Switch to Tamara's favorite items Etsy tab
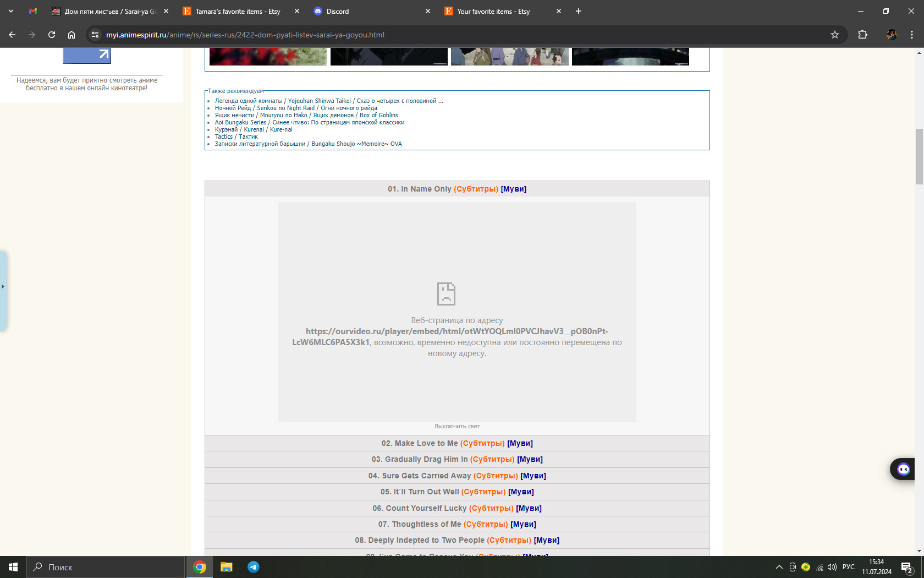This screenshot has height=578, width=924. (x=238, y=11)
